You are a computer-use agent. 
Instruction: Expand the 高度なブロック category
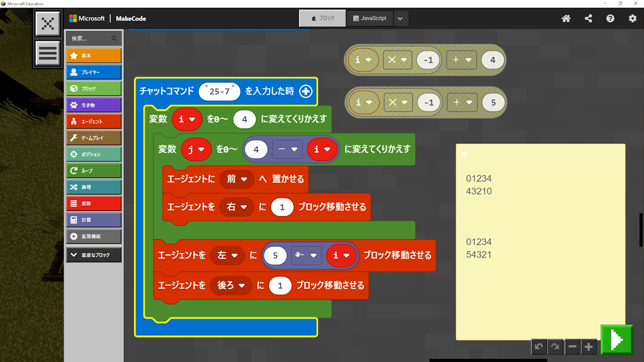(94, 255)
